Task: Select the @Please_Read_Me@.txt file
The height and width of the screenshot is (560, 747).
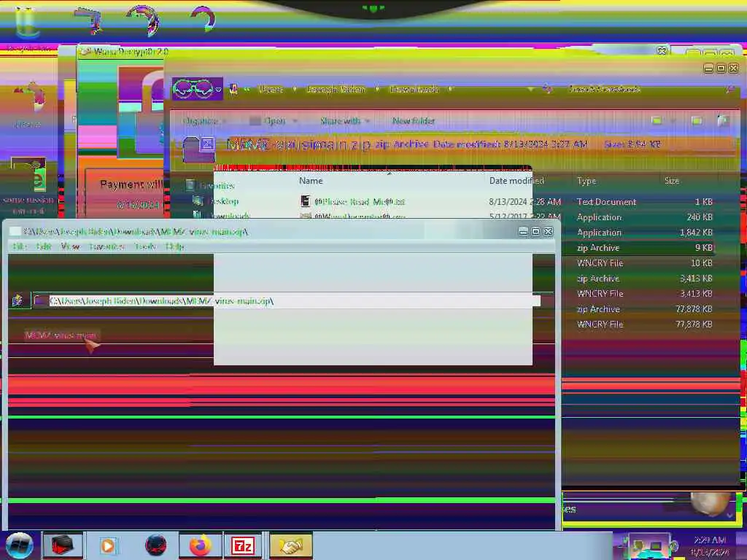Action: [x=360, y=201]
